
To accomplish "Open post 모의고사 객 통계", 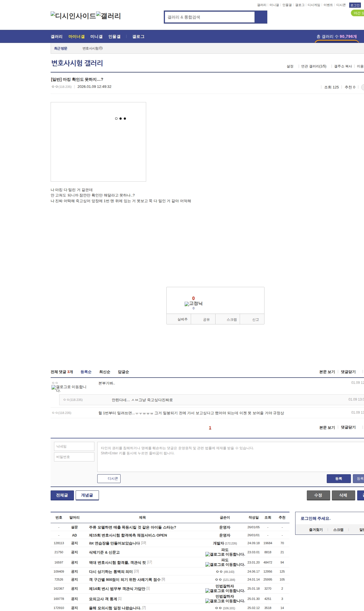I will pos(103,599).
